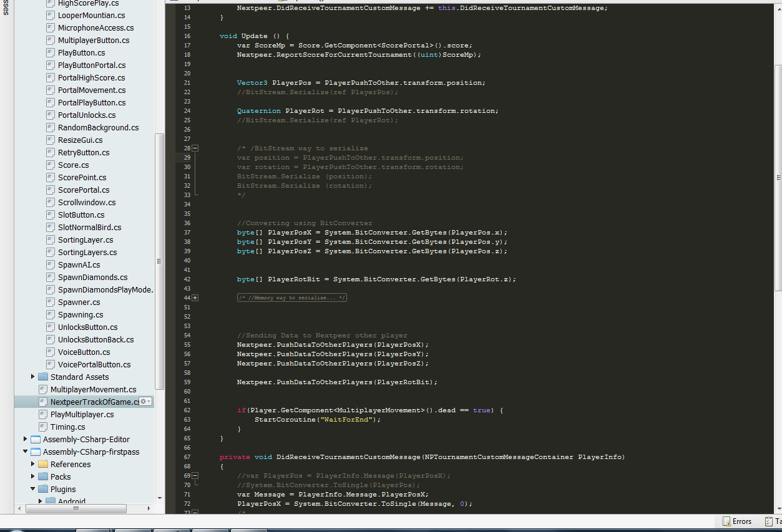Open PlayMultiplayer.cs from the tree
This screenshot has width=782, height=532.
pyautogui.click(x=82, y=415)
